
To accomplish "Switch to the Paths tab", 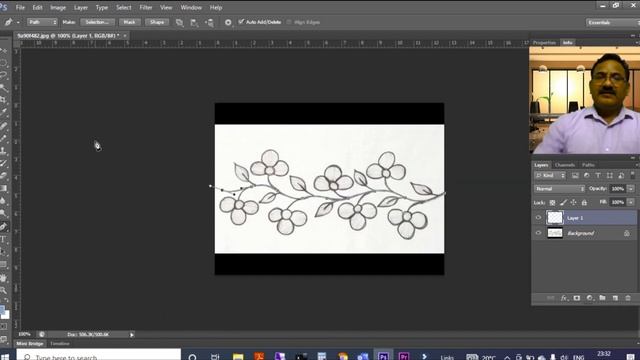I will 588,165.
